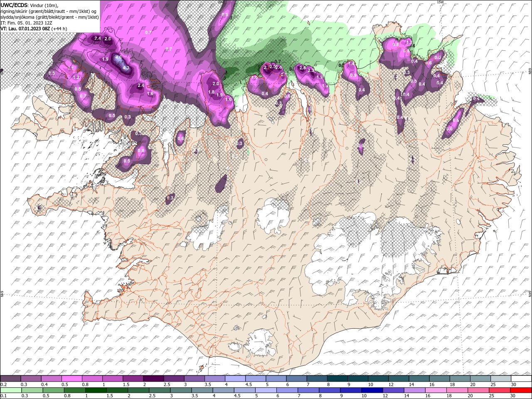Click the 1.1 precipitation value on the map

coord(71,68)
